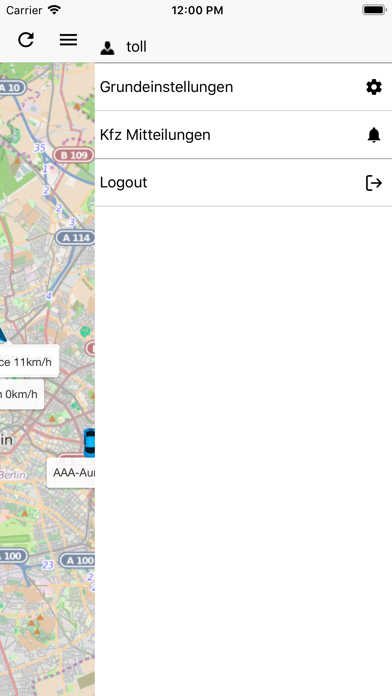Tap the 11km/h vehicle label on map

pyautogui.click(x=29, y=361)
